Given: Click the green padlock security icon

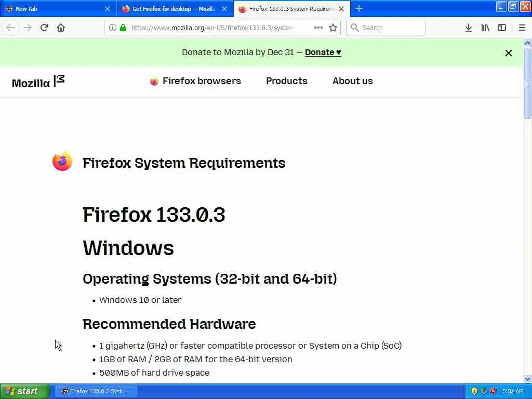Looking at the screenshot, I should (124, 28).
